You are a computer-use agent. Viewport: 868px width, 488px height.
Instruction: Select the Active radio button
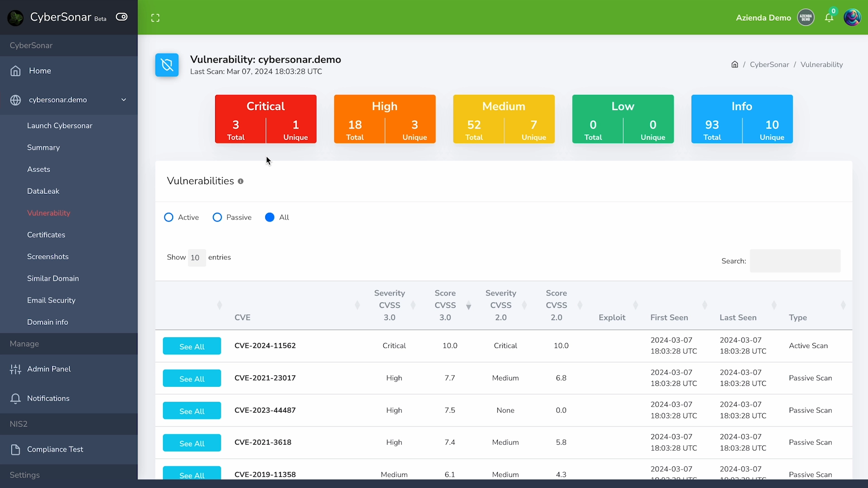(169, 217)
